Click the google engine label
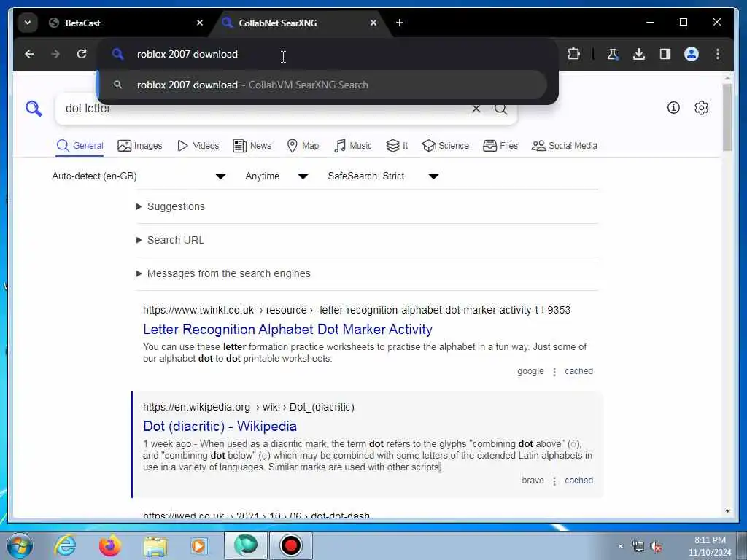The width and height of the screenshot is (747, 560). tap(530, 371)
